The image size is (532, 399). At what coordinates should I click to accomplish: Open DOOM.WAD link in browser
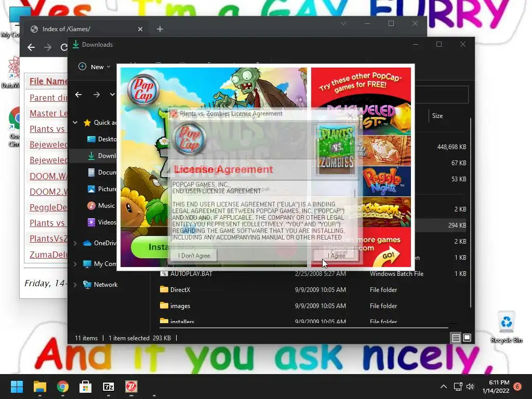point(48,176)
